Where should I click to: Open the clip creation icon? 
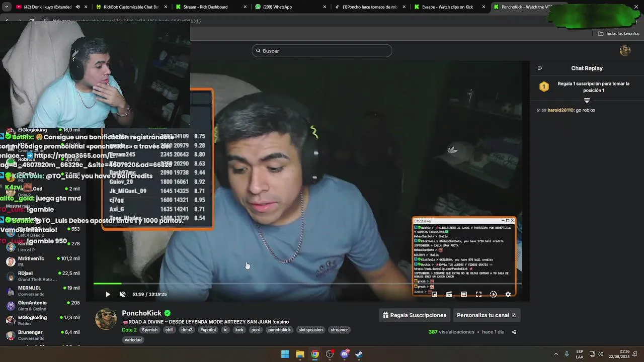tap(449, 295)
